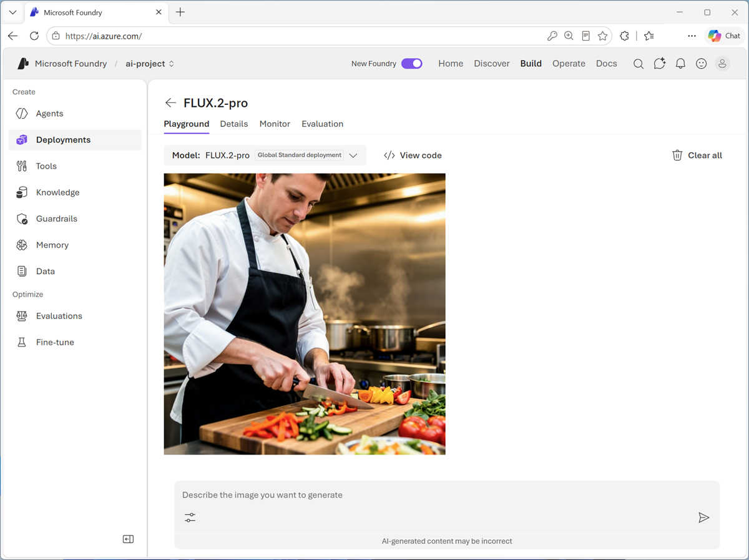Click the Evaluations scale icon
This screenshot has width=749, height=560.
point(22,316)
